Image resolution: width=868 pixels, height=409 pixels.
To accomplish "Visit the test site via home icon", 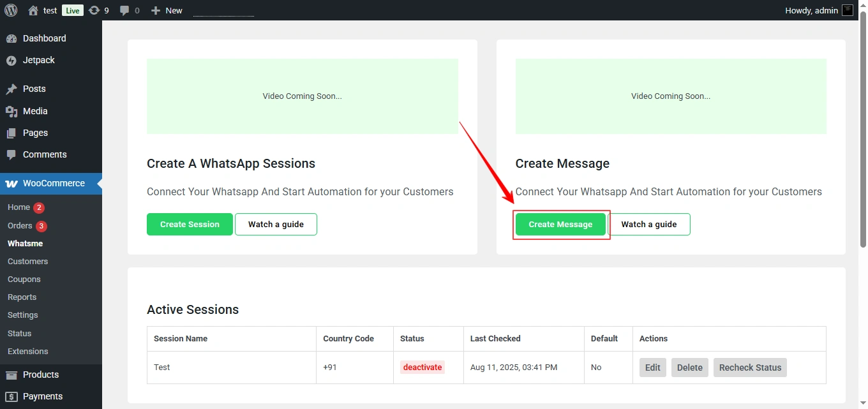I will (31, 10).
